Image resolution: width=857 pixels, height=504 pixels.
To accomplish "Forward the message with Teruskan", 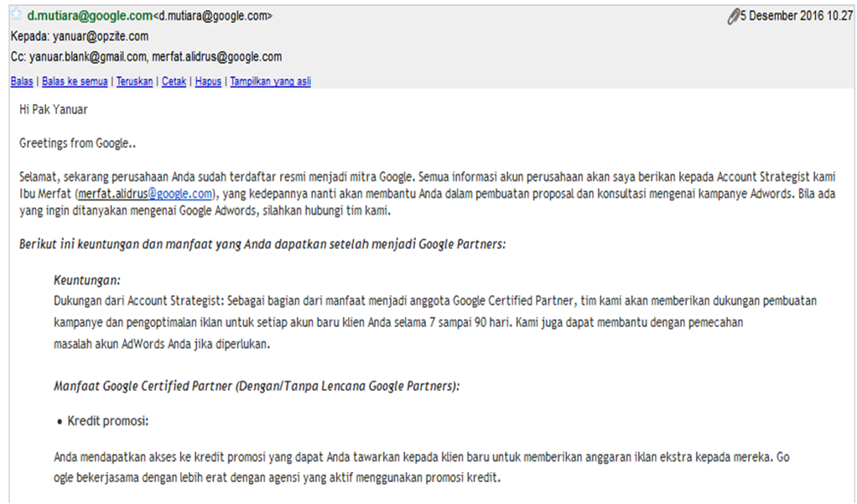I will pyautogui.click(x=134, y=81).
